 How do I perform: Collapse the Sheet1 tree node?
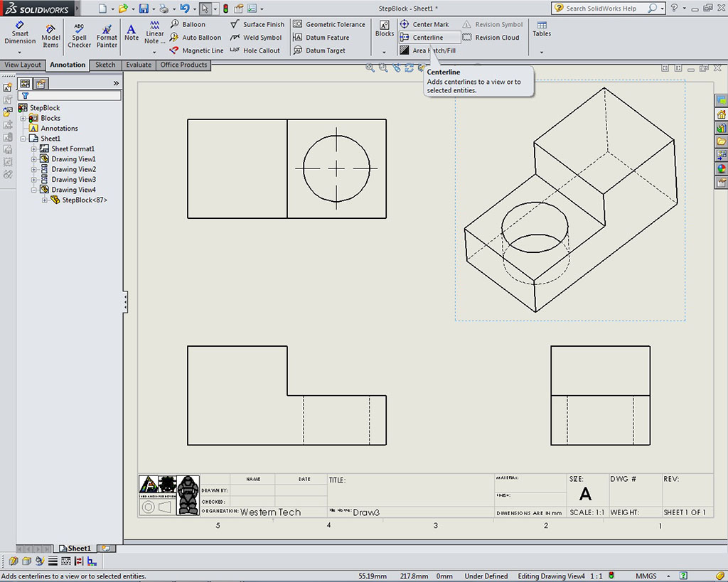click(23, 139)
